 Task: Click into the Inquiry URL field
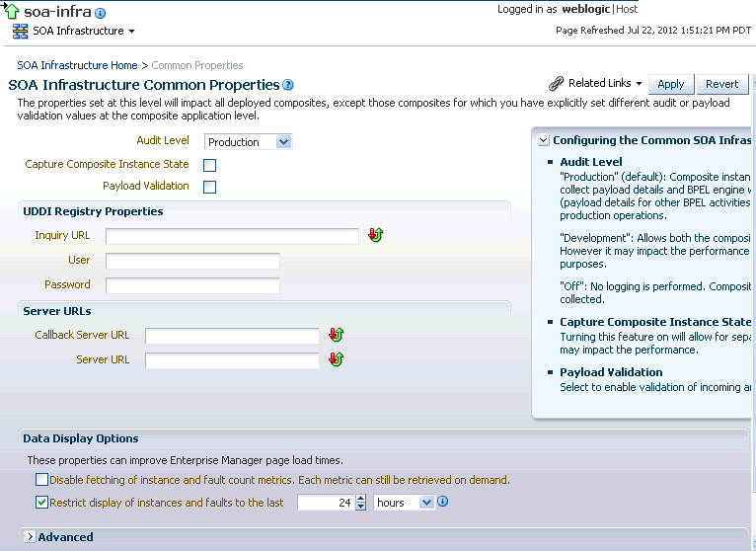pos(232,236)
